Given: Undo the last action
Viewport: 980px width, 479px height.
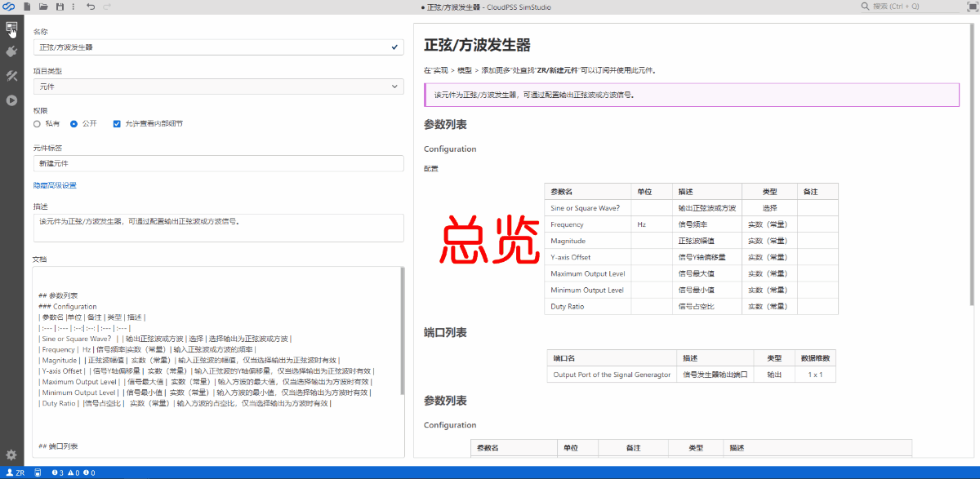Looking at the screenshot, I should tap(90, 7).
